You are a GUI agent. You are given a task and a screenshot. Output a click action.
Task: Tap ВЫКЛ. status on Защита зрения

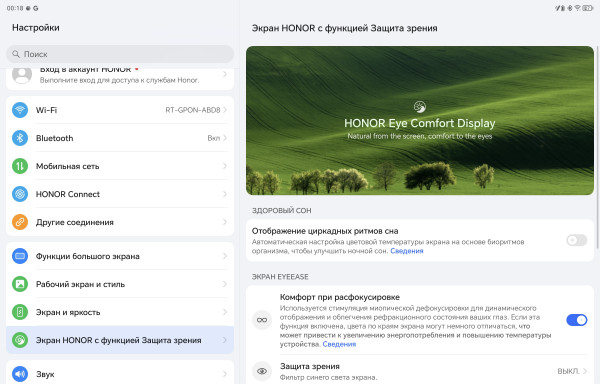(568, 371)
